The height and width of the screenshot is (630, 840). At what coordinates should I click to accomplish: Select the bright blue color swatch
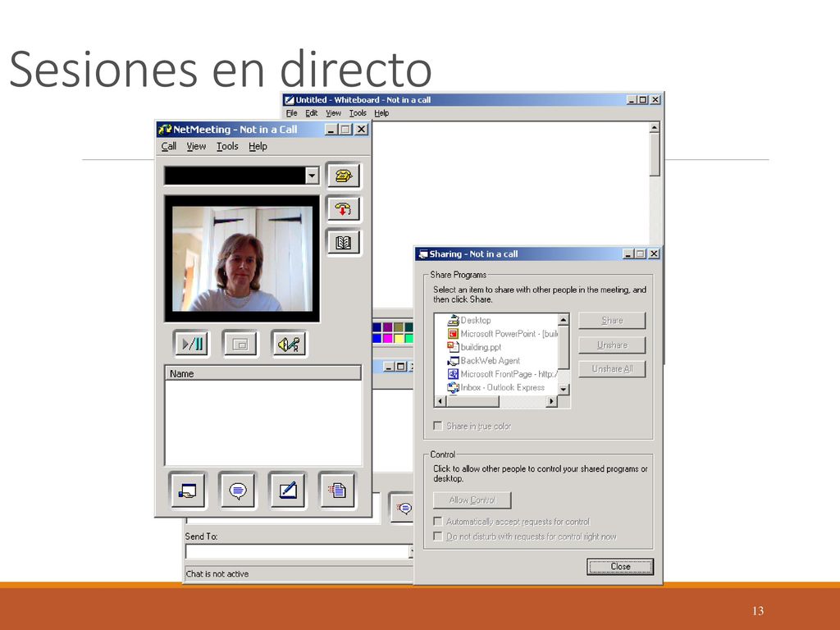pyautogui.click(x=377, y=338)
